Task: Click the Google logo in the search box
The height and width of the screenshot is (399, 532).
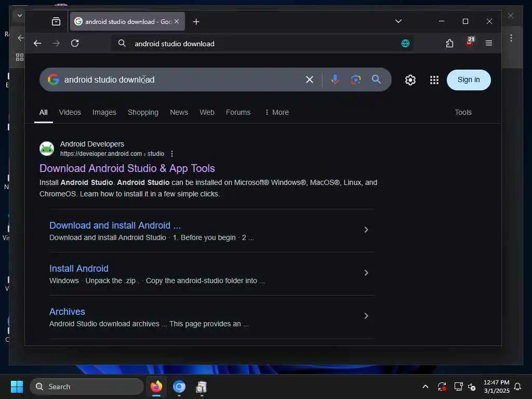Action: 54,79
